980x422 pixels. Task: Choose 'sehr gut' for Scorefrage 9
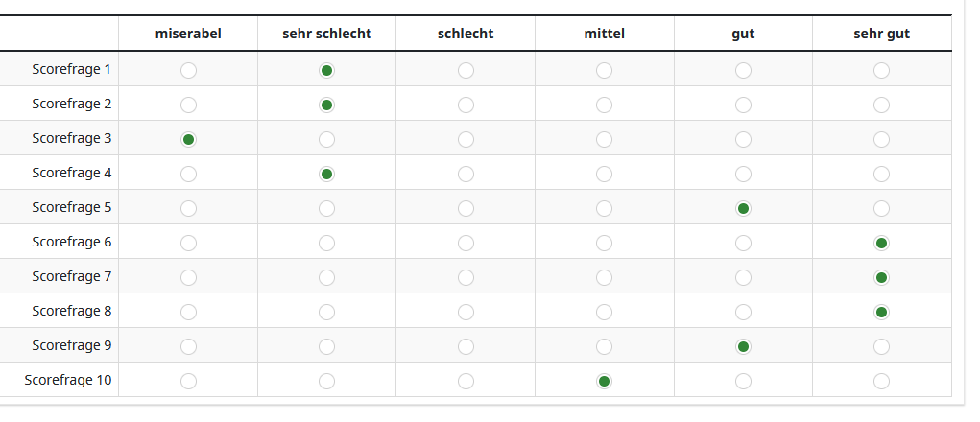pyautogui.click(x=881, y=346)
